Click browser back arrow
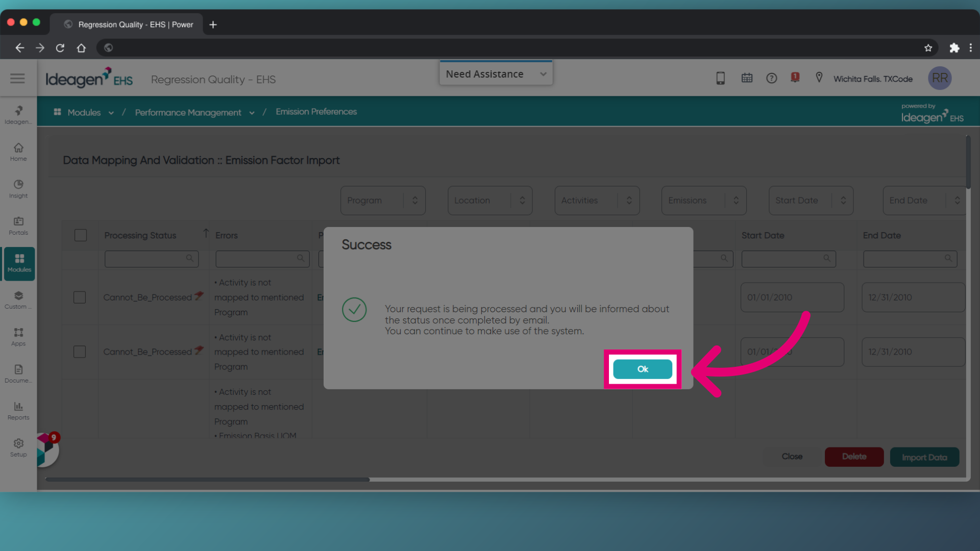Viewport: 980px width, 551px height. [x=19, y=47]
